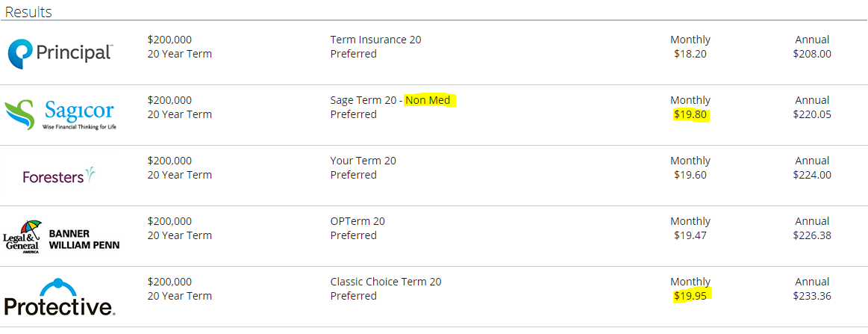Viewport: 868px width, 334px height.
Task: Click the $233.36 Protective annual premium
Action: pos(812,296)
